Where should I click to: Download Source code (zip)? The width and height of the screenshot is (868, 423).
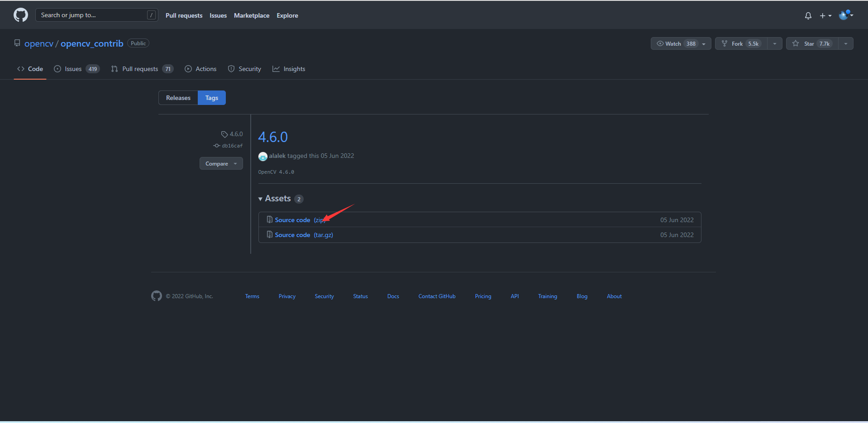(300, 220)
